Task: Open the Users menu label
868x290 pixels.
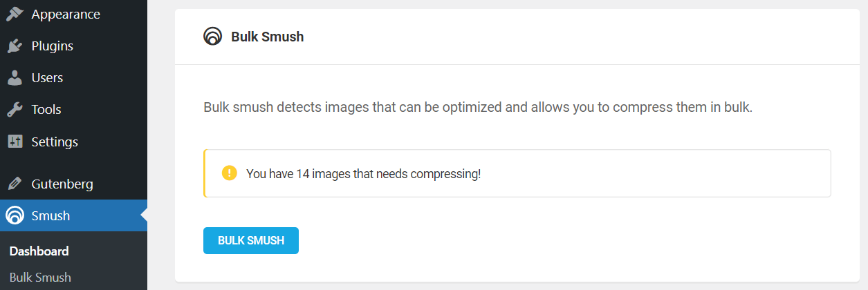Action: [47, 78]
